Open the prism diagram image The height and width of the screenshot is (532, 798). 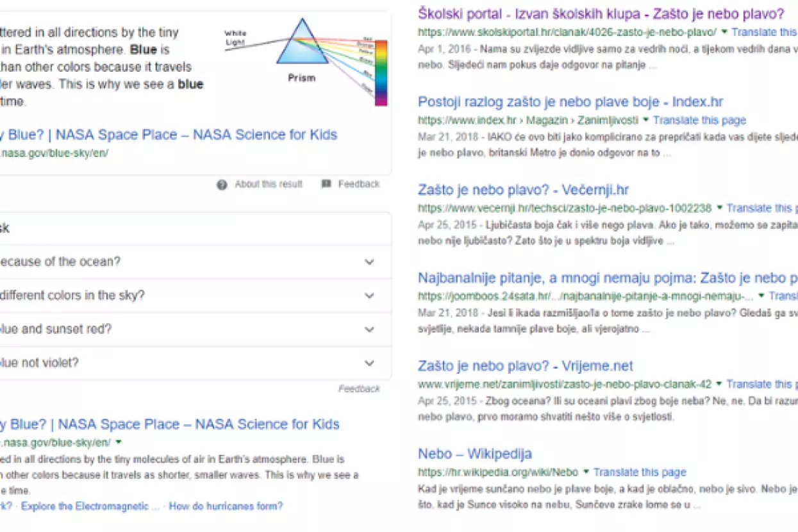[306, 62]
